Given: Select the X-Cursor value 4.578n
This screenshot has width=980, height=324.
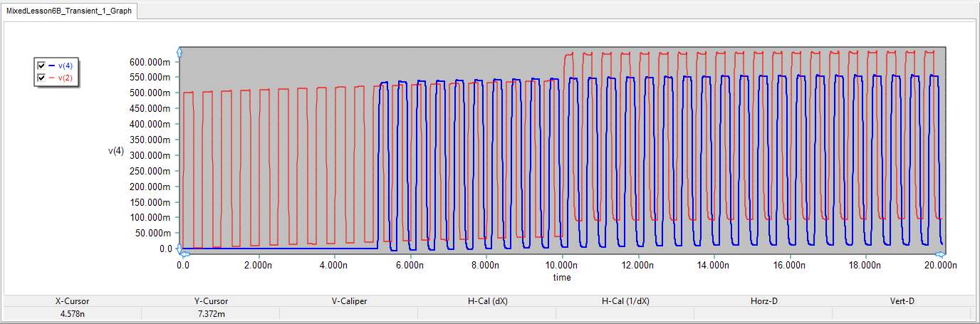Looking at the screenshot, I should (x=73, y=313).
